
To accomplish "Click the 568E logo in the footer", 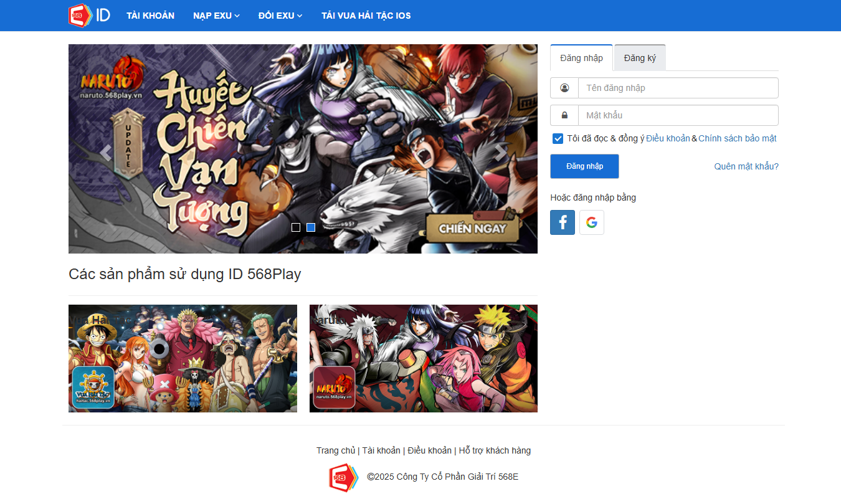I will click(x=344, y=477).
